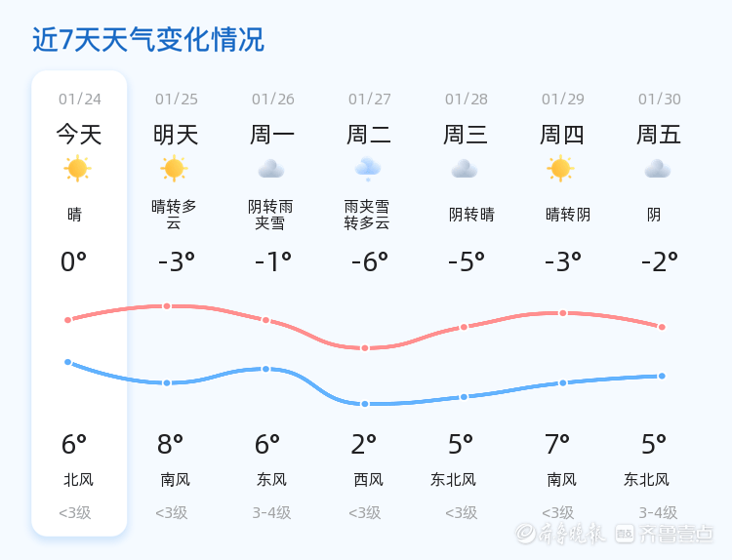Click the 近7天天气变化情况 title
Screen dimensions: 732x560
click(148, 40)
